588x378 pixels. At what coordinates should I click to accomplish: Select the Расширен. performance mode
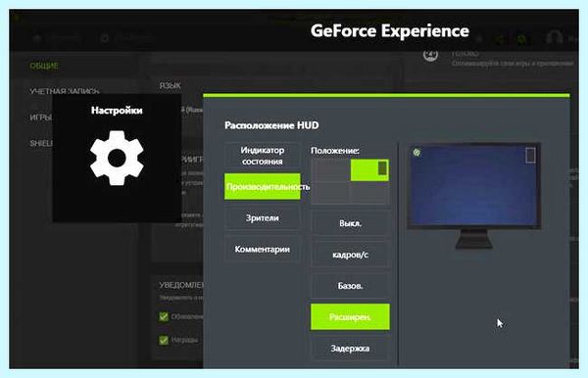point(350,317)
